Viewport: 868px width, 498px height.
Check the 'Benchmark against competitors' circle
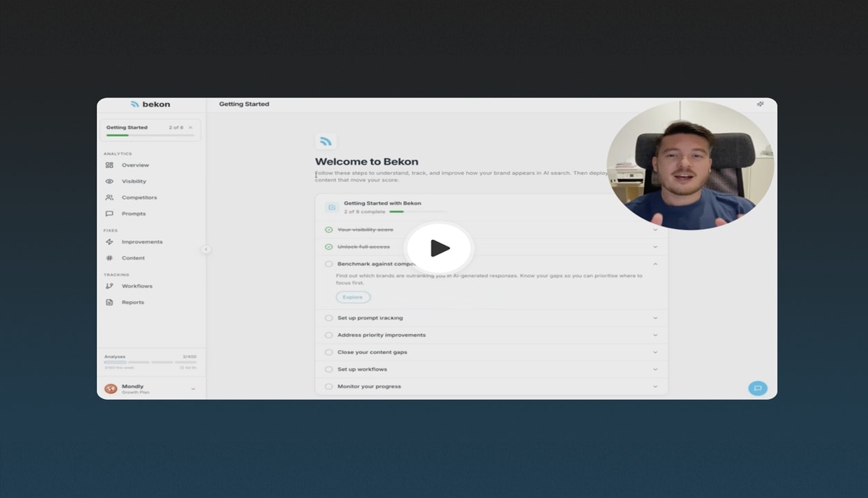pos(329,264)
